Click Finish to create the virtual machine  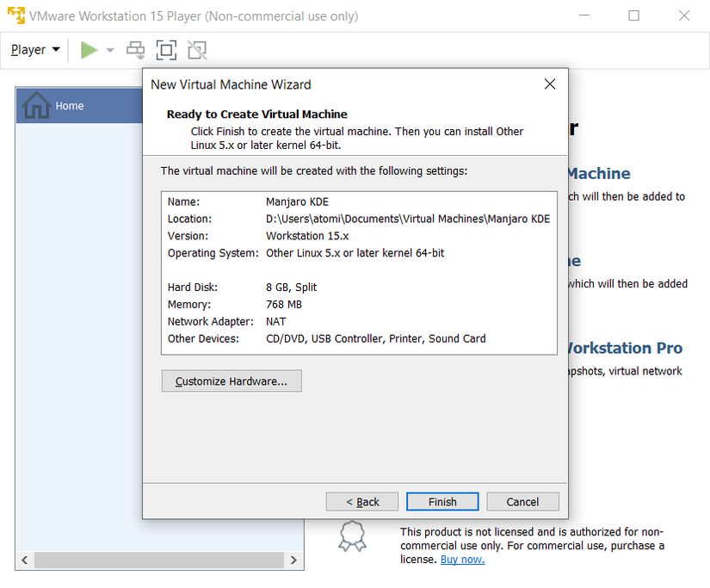coord(442,501)
